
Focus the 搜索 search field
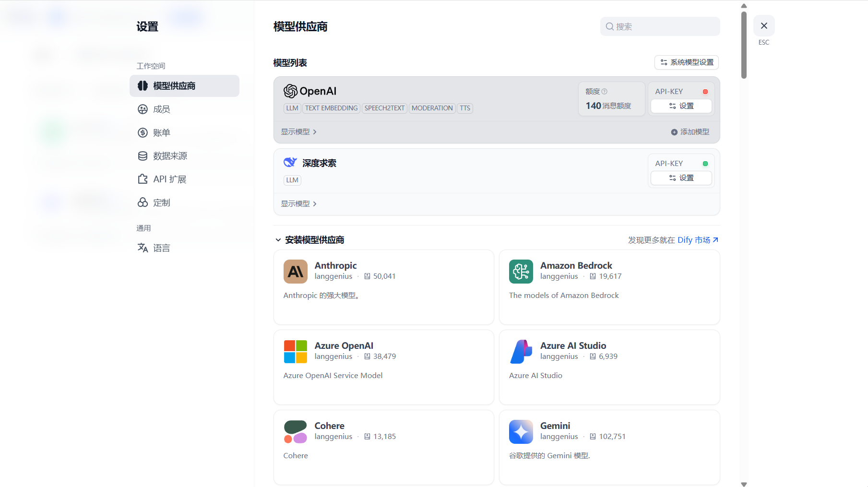(x=660, y=26)
